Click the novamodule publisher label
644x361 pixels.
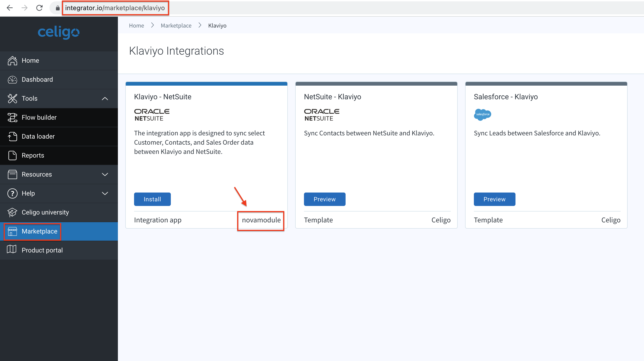point(261,220)
